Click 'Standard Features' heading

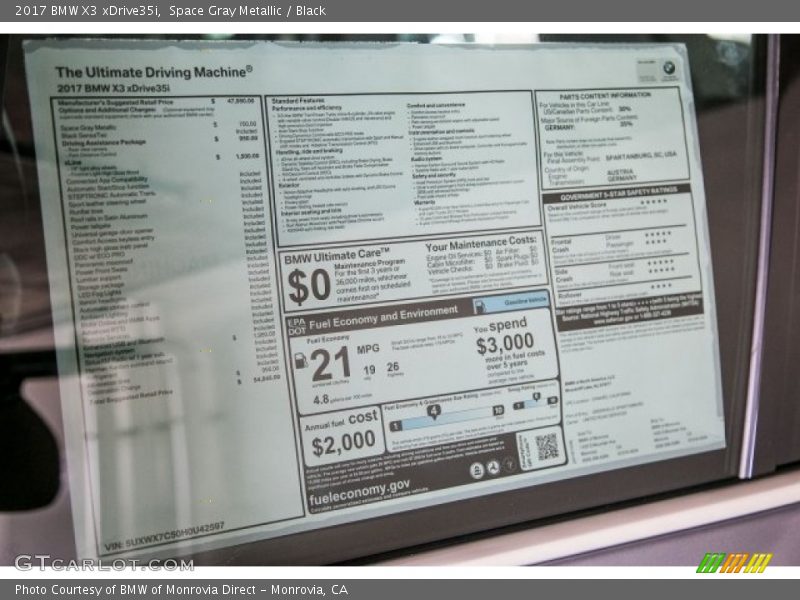298,101
